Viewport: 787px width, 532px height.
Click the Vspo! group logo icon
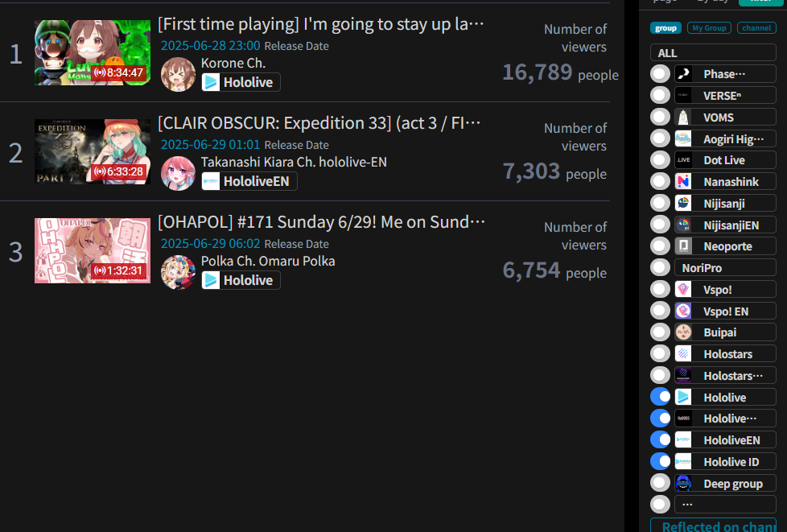[683, 290]
